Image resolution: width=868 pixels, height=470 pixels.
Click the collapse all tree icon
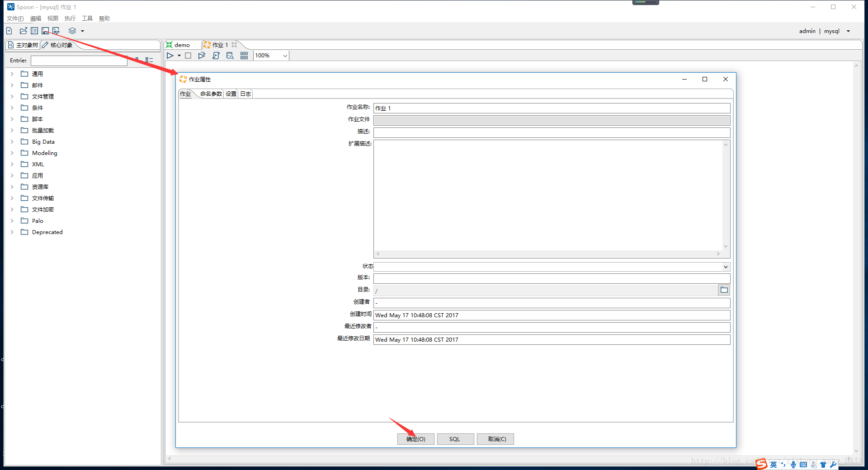click(149, 60)
